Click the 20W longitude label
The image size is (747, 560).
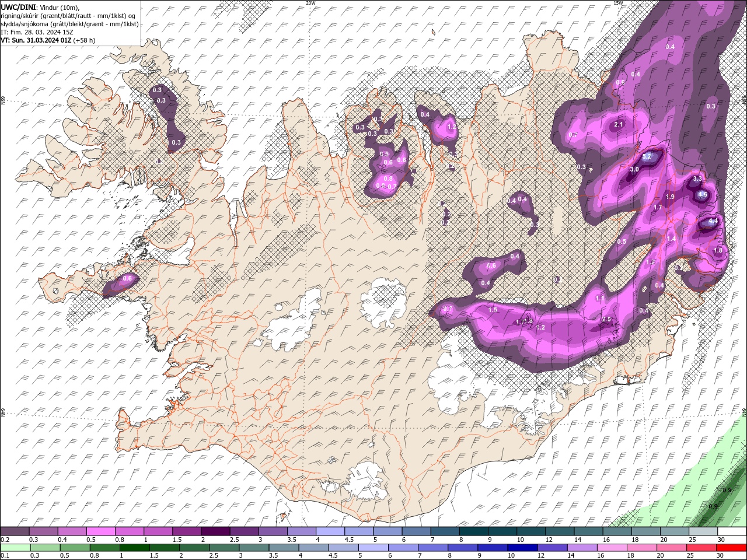click(310, 3)
